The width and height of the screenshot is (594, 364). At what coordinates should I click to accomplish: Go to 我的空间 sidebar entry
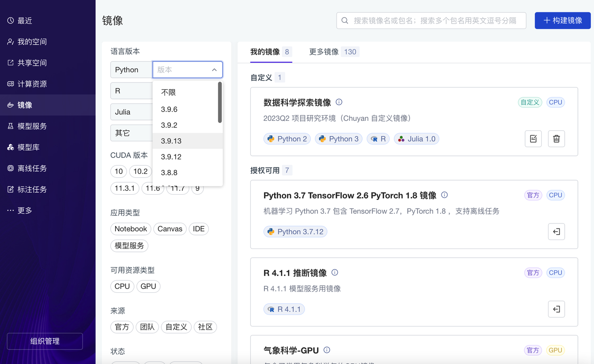(47, 42)
